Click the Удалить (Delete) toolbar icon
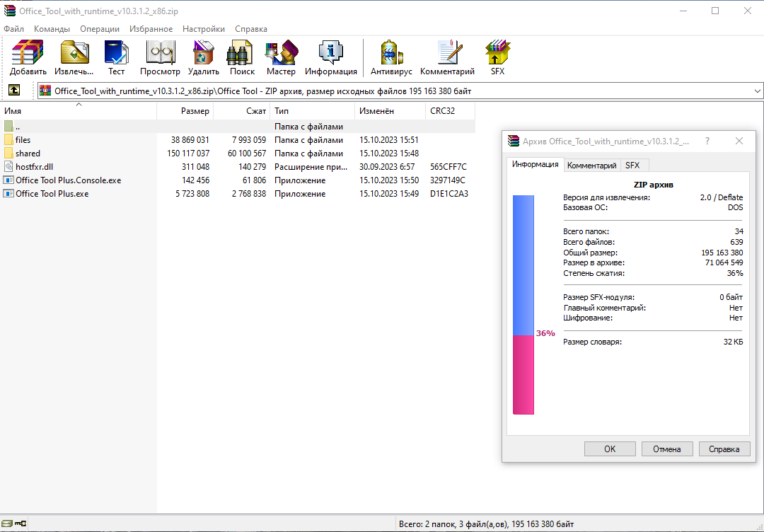764x532 pixels. [203, 52]
